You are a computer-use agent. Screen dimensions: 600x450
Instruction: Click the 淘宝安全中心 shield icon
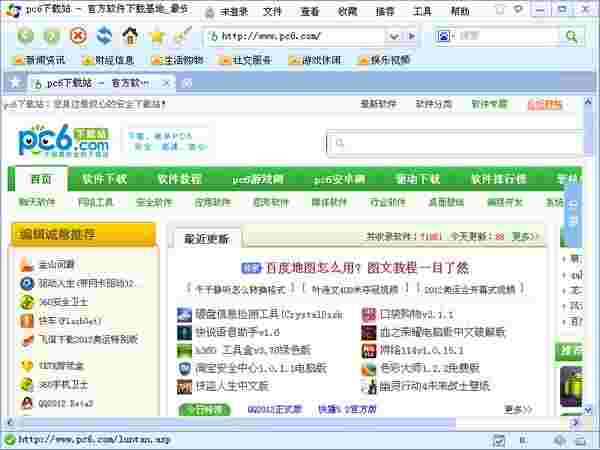(x=184, y=368)
